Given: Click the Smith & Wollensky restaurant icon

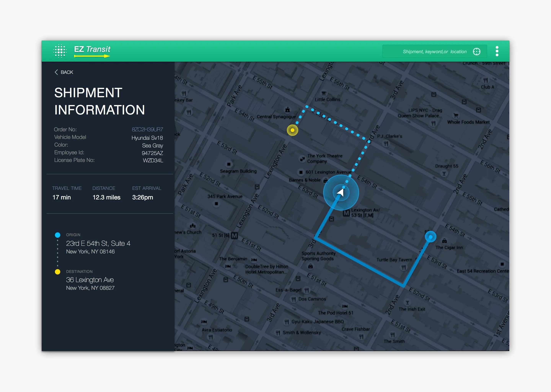Looking at the screenshot, I should tap(278, 333).
